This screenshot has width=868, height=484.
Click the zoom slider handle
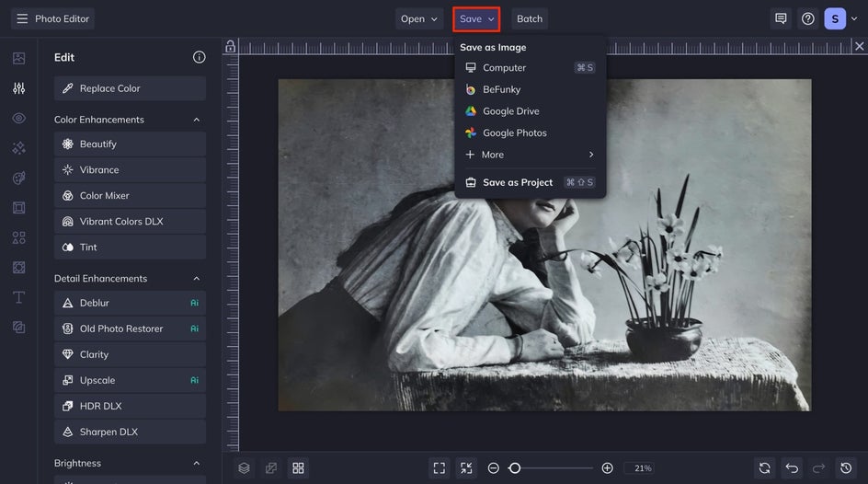[x=515, y=468]
